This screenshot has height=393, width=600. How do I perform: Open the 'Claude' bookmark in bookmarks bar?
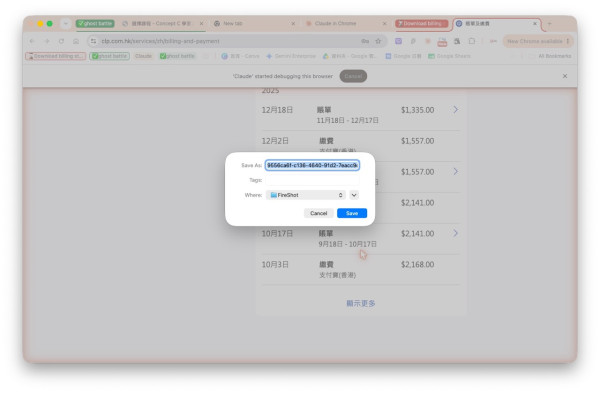143,56
